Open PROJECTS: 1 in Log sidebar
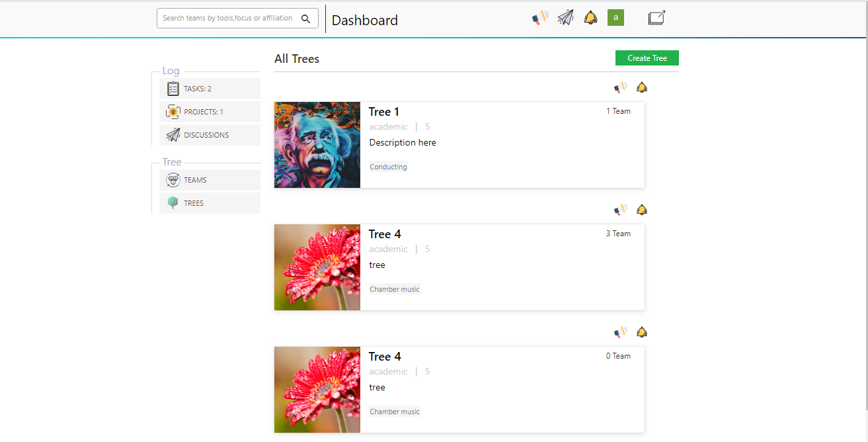The width and height of the screenshot is (868, 442). pyautogui.click(x=210, y=112)
